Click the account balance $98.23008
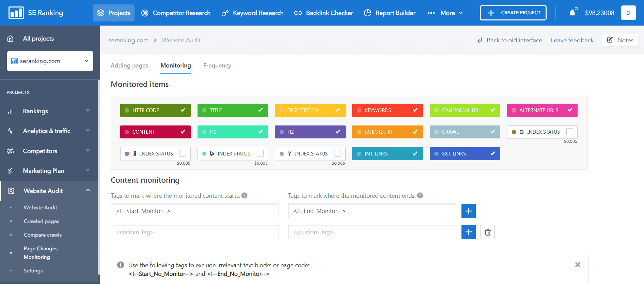644x284 pixels. (600, 13)
